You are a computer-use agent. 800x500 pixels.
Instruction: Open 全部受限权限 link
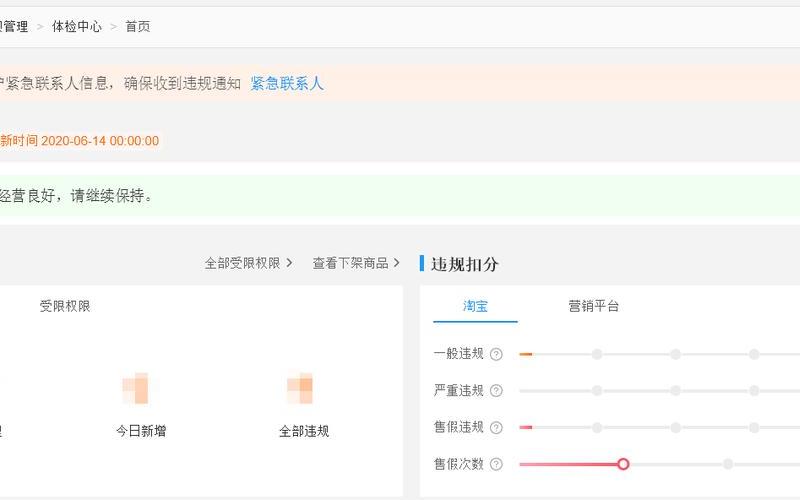pos(248,263)
